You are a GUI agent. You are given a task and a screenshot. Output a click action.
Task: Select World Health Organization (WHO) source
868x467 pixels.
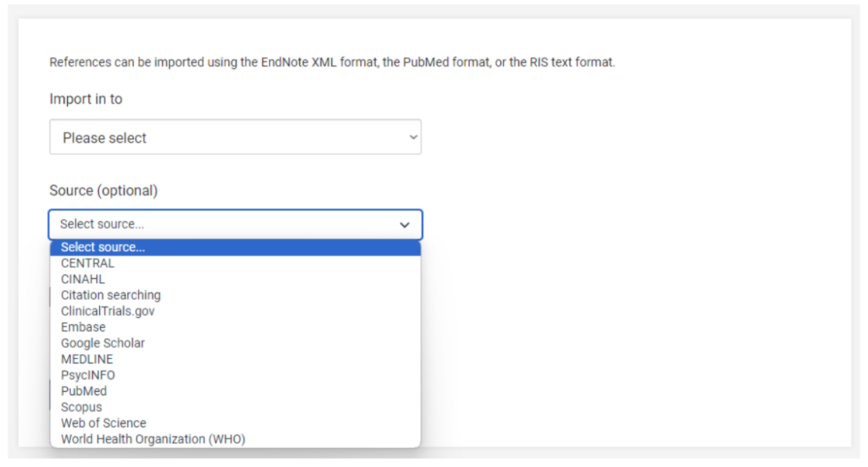[153, 439]
